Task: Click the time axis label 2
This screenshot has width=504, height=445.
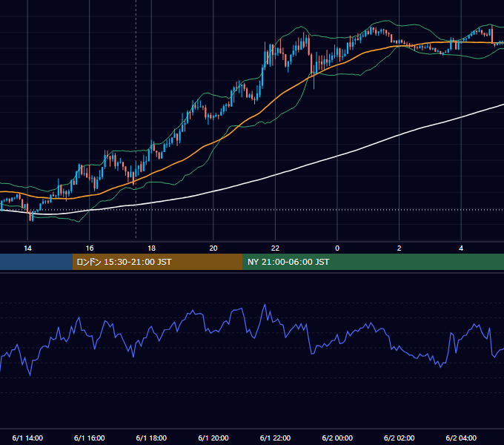Action: click(x=399, y=248)
